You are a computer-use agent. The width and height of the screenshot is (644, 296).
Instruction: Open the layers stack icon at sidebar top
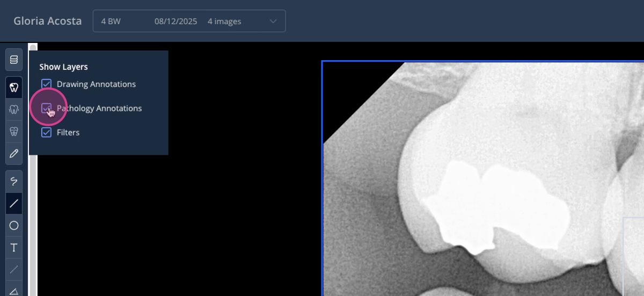point(14,59)
